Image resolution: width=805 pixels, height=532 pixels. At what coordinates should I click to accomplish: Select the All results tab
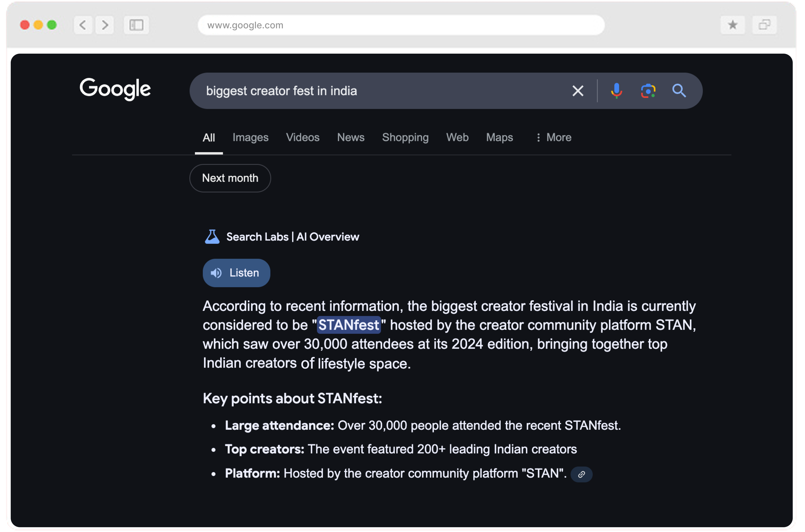point(209,137)
